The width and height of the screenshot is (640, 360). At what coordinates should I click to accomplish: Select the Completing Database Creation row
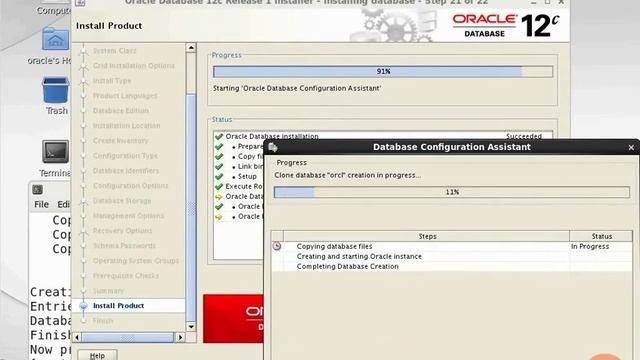pos(452,267)
